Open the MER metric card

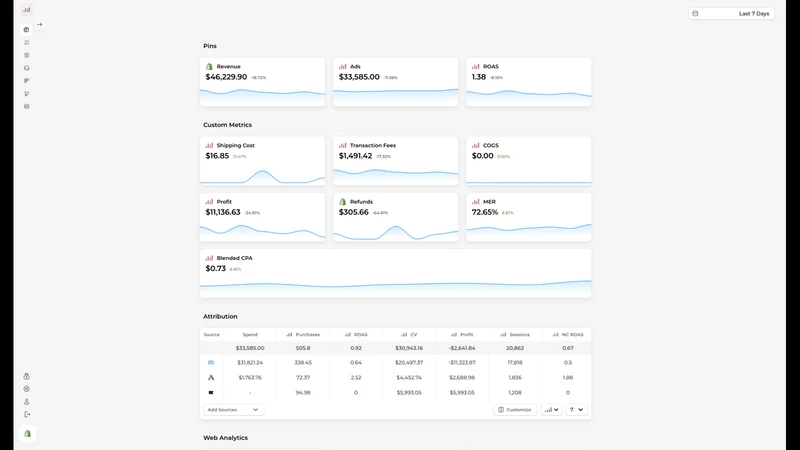point(529,217)
